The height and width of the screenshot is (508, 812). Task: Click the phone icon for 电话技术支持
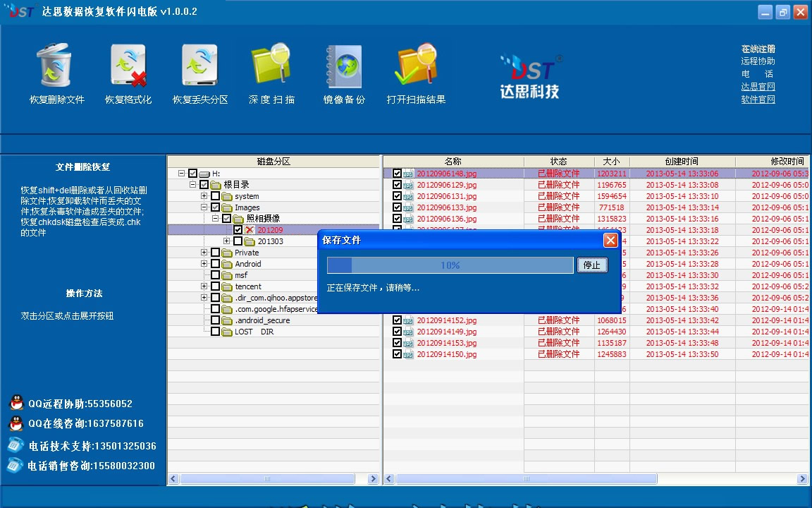click(x=14, y=445)
